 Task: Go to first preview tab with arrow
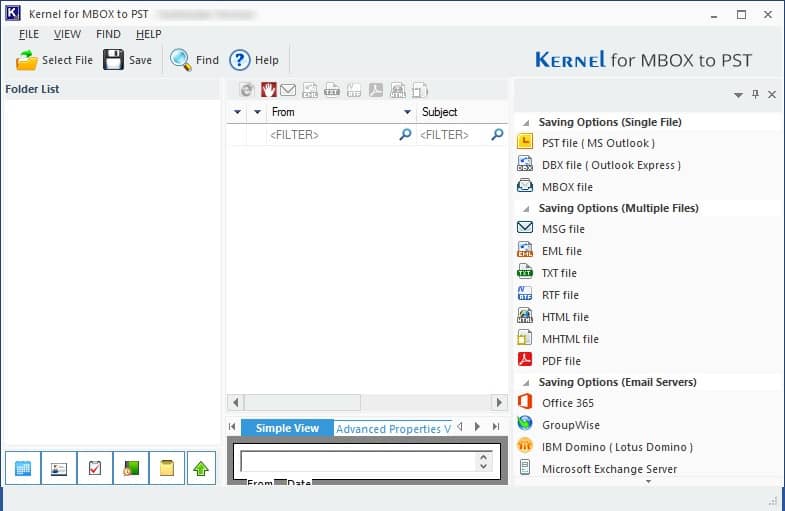click(232, 426)
